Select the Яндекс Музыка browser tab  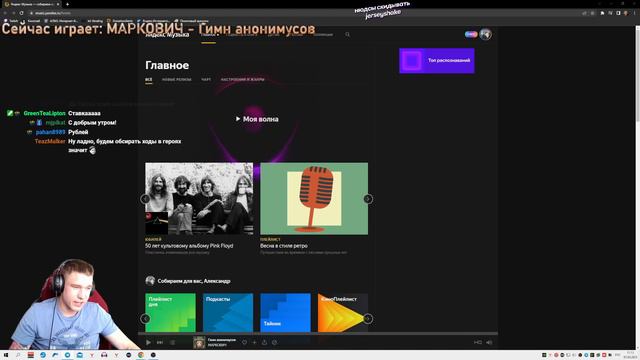(32, 4)
